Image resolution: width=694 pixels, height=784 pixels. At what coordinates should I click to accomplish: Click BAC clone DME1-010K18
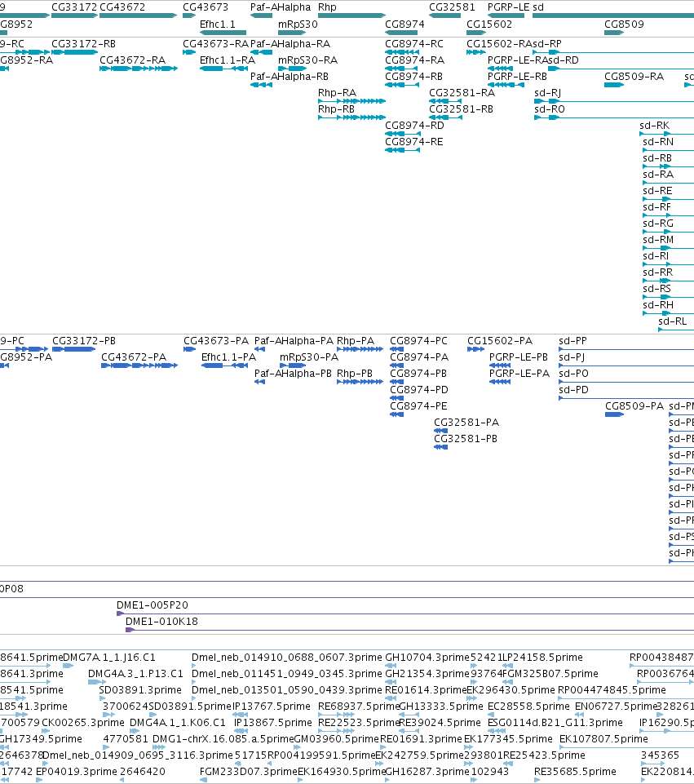162,622
